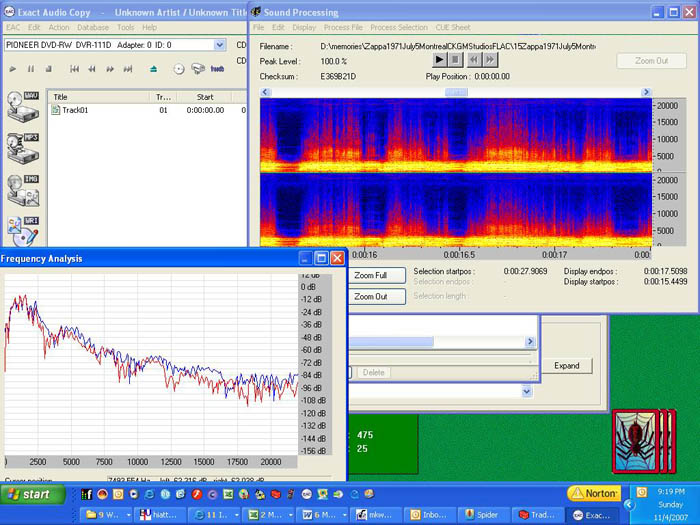Click the lower channel spectrogram display
The width and height of the screenshot is (700, 525).
(456, 210)
